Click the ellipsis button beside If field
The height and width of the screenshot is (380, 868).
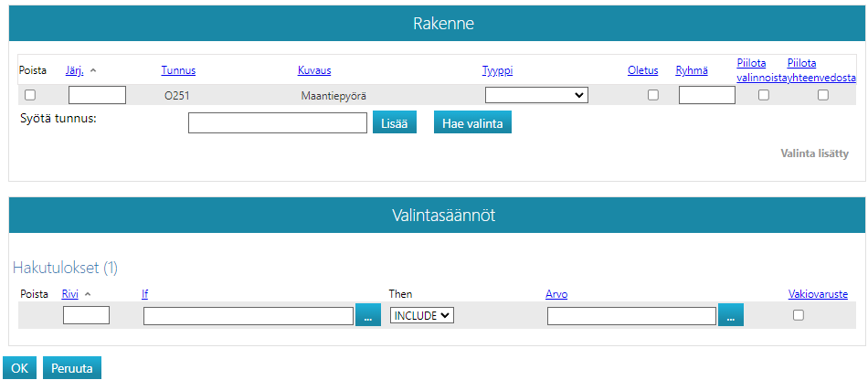[x=367, y=315]
